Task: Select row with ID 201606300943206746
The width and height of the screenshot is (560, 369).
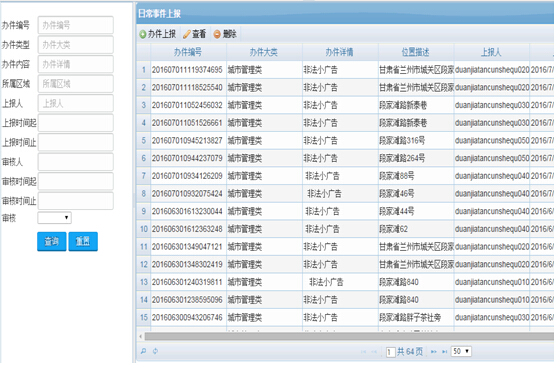Action: [x=345, y=318]
